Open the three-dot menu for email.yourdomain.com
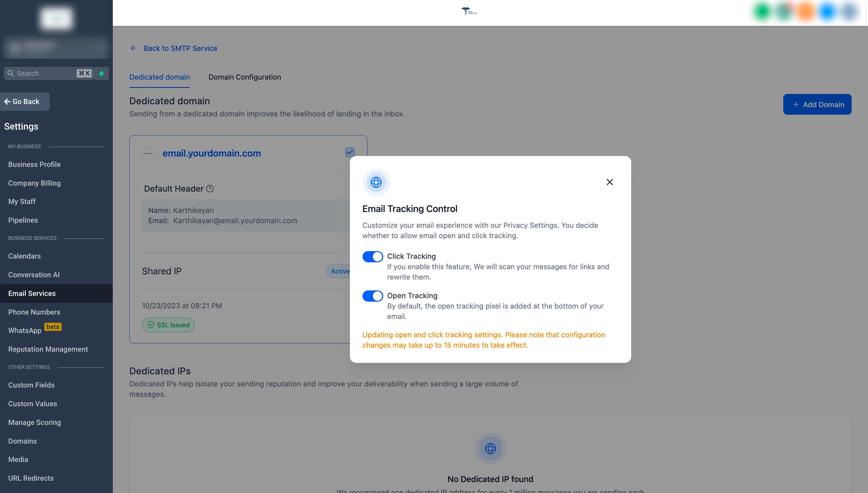This screenshot has height=493, width=868. click(148, 153)
